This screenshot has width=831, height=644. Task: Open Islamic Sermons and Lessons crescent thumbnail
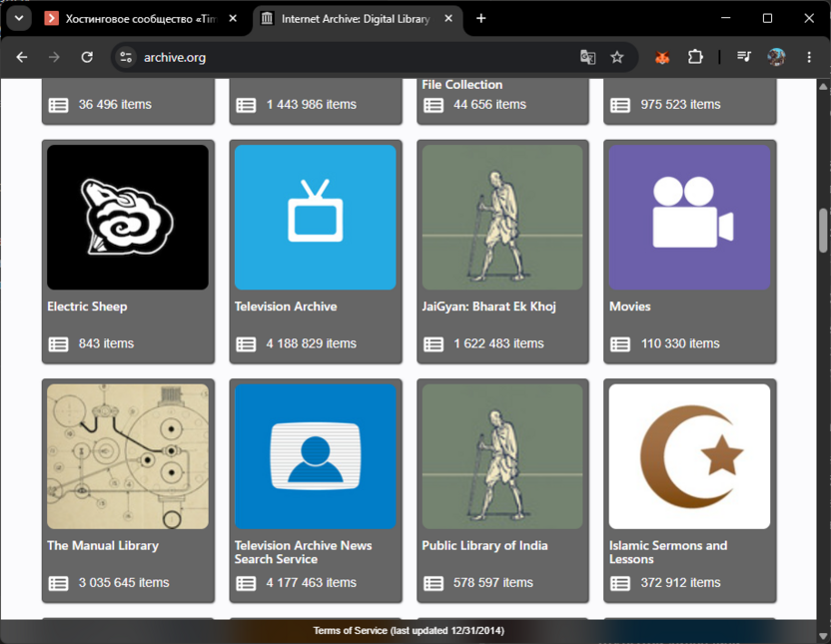pyautogui.click(x=689, y=456)
